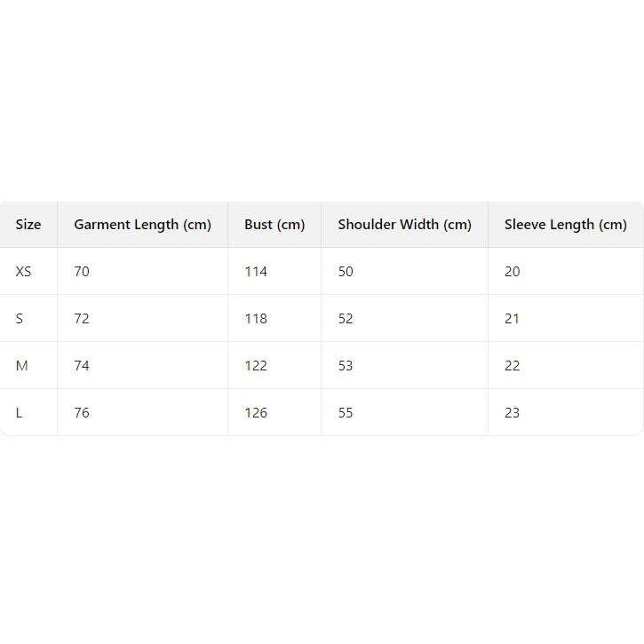Screen dimensions: 644x644
Task: Click the Size column header
Action: (x=28, y=225)
